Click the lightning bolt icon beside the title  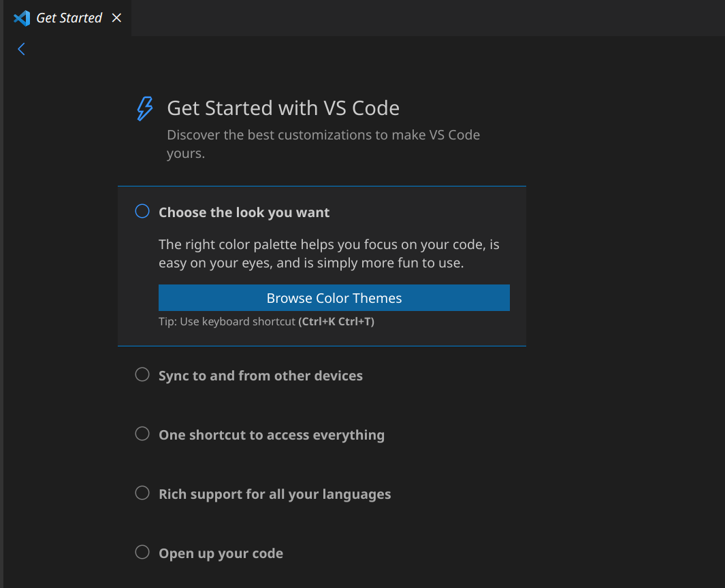tap(144, 108)
